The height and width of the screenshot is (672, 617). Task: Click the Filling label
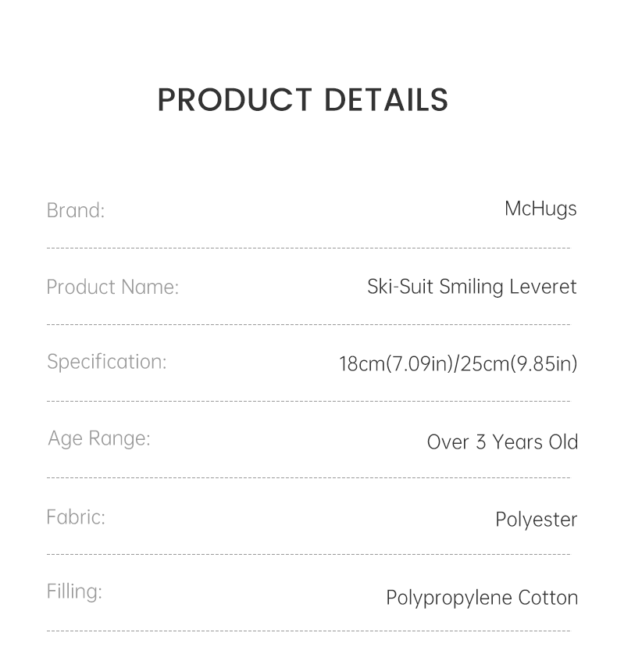coord(74,592)
